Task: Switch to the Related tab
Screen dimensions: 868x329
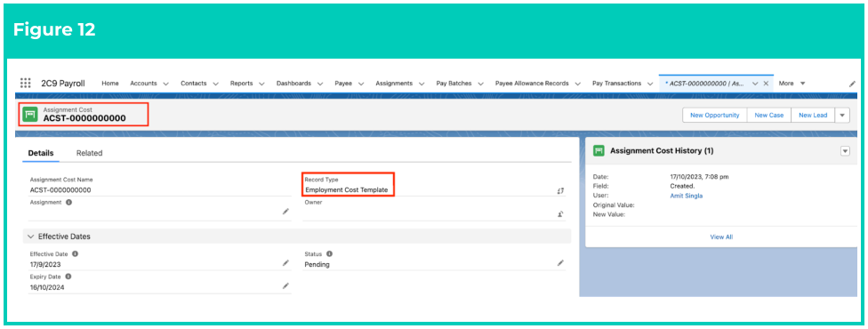Action: coord(89,153)
